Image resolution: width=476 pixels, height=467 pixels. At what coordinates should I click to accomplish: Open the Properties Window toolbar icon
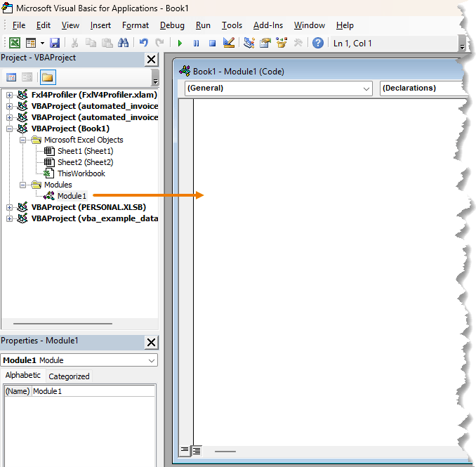pyautogui.click(x=265, y=43)
